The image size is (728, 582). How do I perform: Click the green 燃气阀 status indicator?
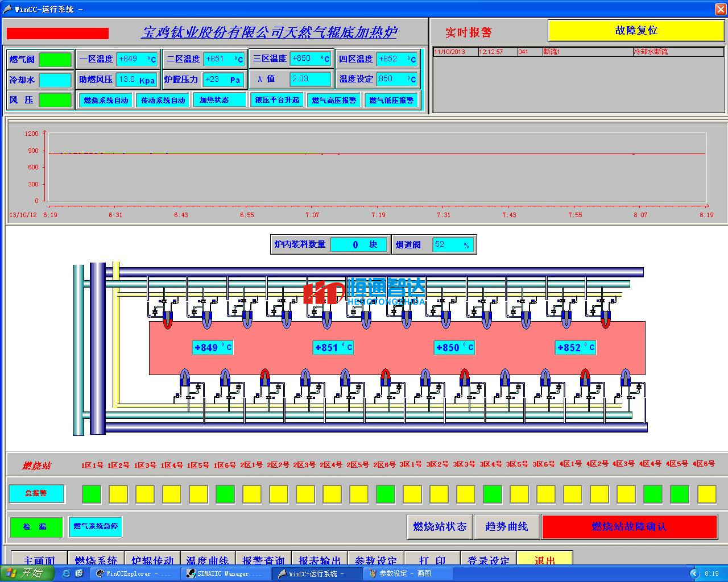tap(55, 60)
